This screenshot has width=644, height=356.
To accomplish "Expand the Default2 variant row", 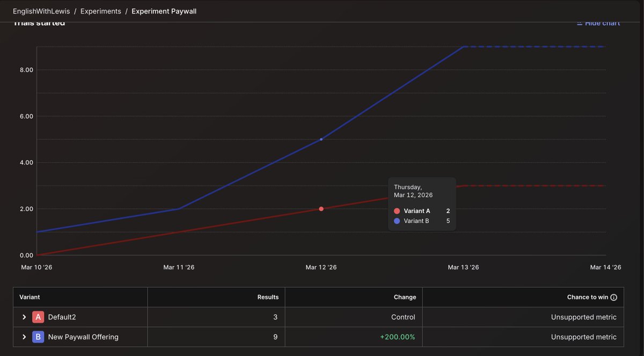I will [24, 317].
